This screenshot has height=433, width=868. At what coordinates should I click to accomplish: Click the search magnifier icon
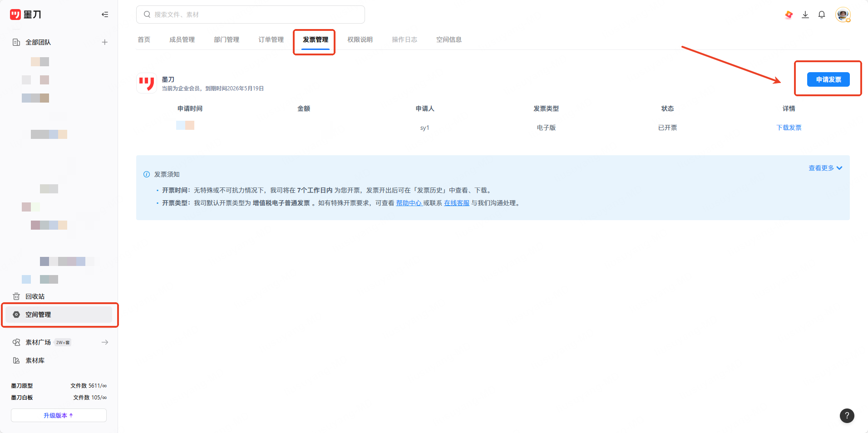tap(147, 15)
